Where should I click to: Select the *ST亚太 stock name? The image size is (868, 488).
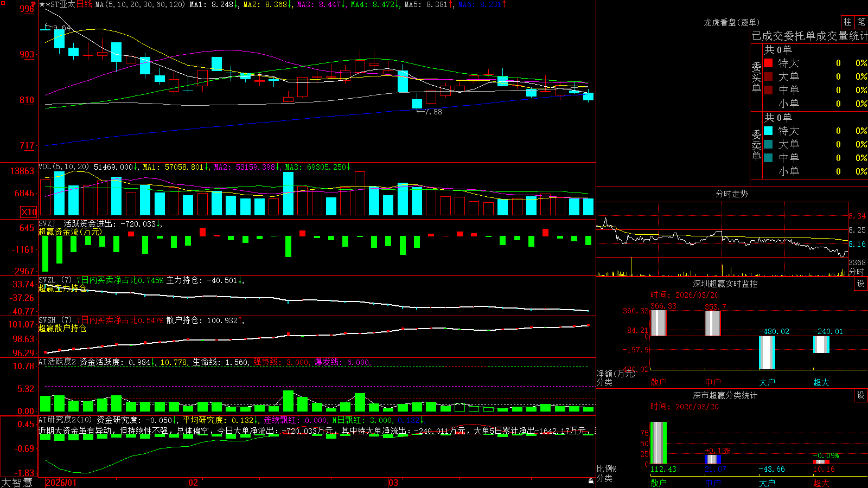coord(60,4)
